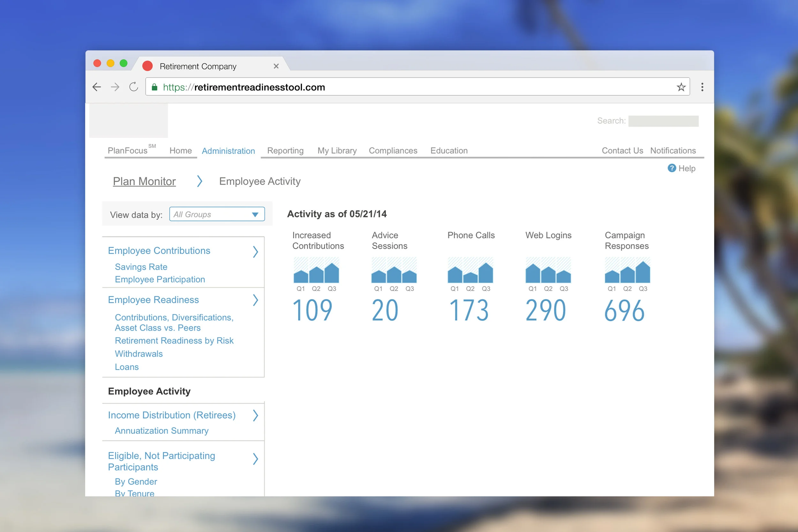Viewport: 798px width, 532px height.
Task: Expand Income Distribution (Retirees) chevron
Action: click(x=255, y=415)
